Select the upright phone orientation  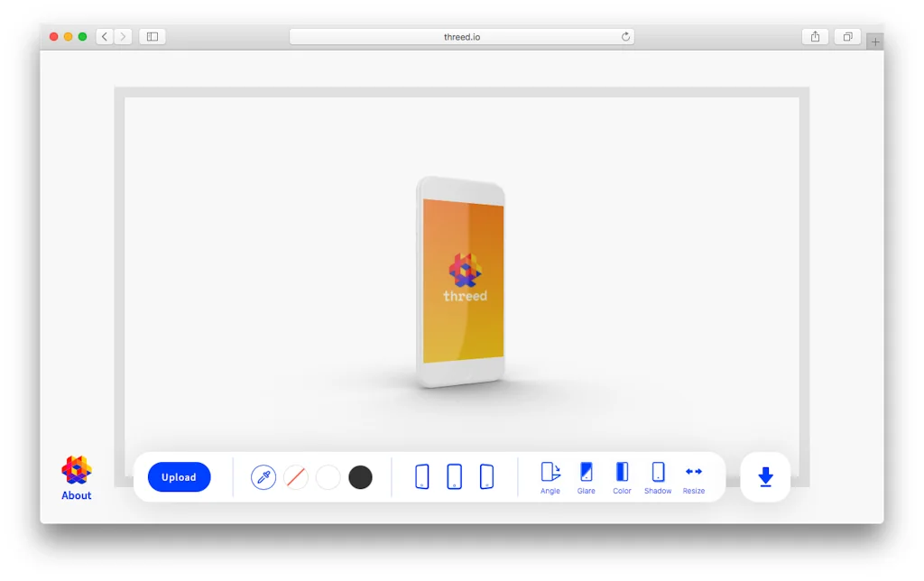click(454, 476)
